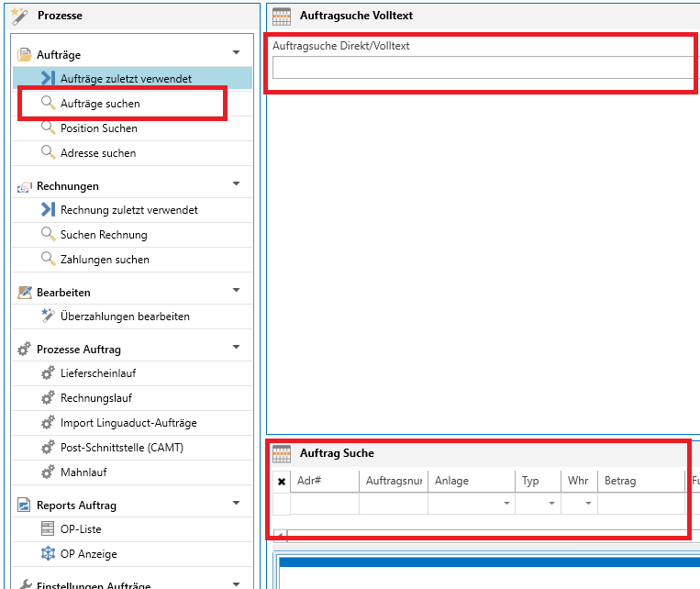Click the wand icon for Überzahlungen bearbeiten

point(48,317)
